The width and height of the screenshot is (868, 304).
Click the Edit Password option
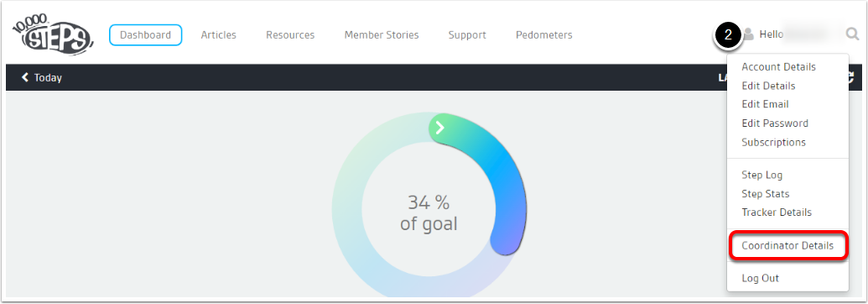(775, 123)
